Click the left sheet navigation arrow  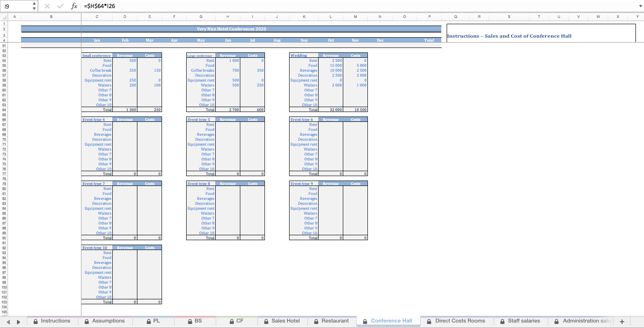click(x=8, y=321)
